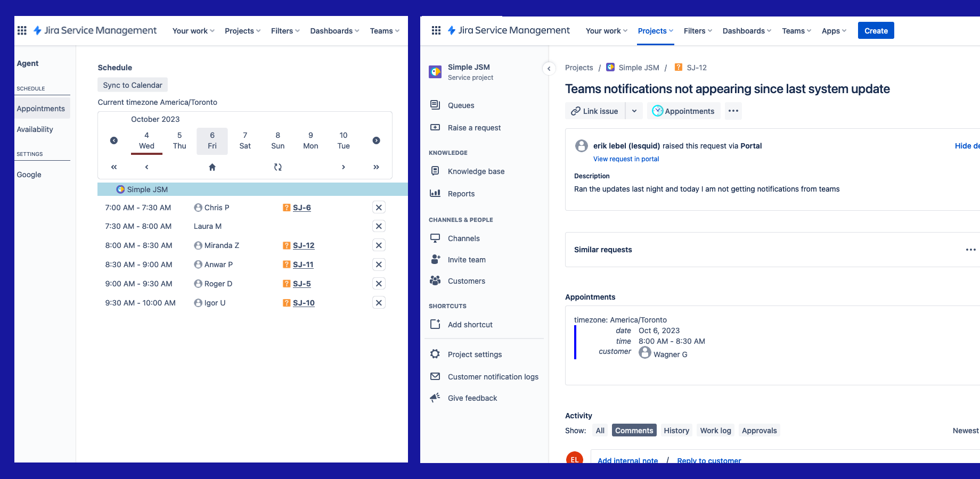
Task: Step forward one day with the single right chevron
Action: (344, 167)
